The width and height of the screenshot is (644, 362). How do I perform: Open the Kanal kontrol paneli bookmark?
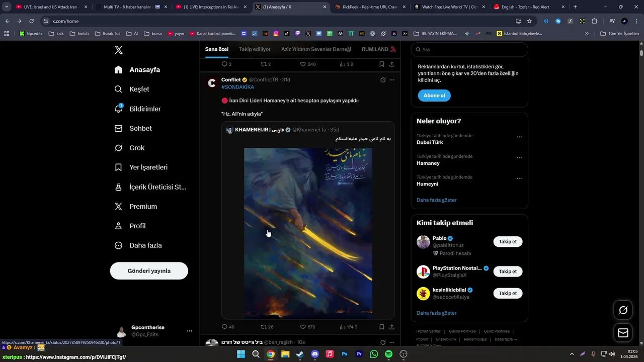pos(212,34)
